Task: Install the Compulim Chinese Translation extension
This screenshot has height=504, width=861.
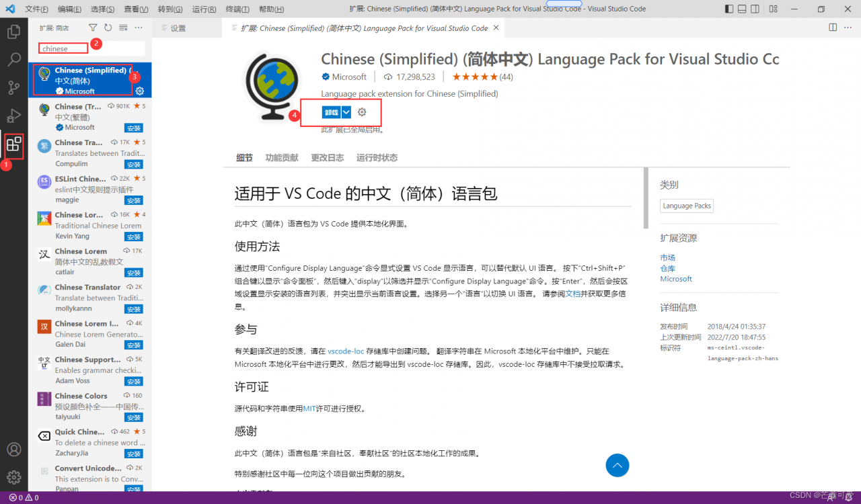Action: tap(134, 164)
